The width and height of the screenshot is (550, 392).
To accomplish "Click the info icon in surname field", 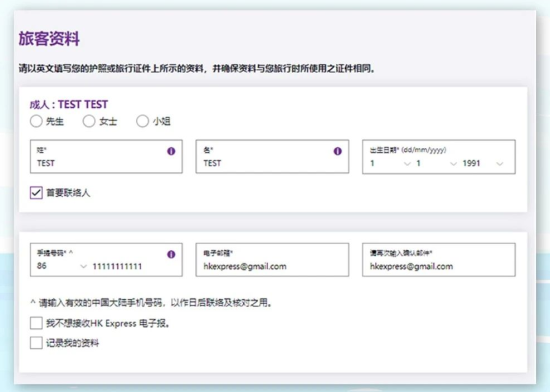I will click(x=171, y=151).
